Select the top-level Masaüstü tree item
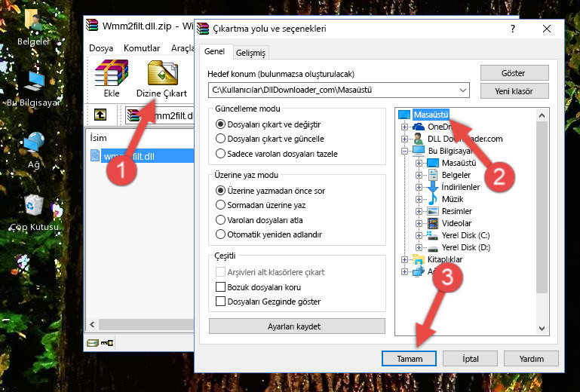 click(x=431, y=115)
